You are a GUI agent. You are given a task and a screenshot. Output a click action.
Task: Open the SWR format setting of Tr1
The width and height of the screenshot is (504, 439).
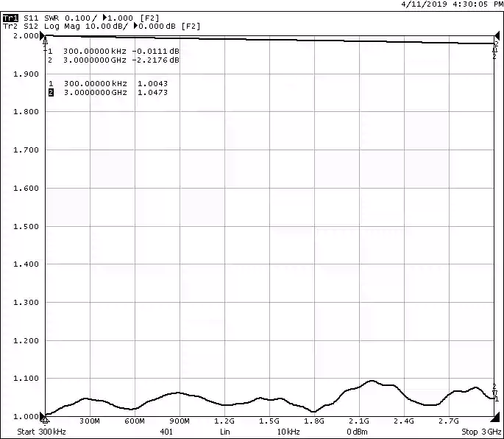click(x=54, y=17)
